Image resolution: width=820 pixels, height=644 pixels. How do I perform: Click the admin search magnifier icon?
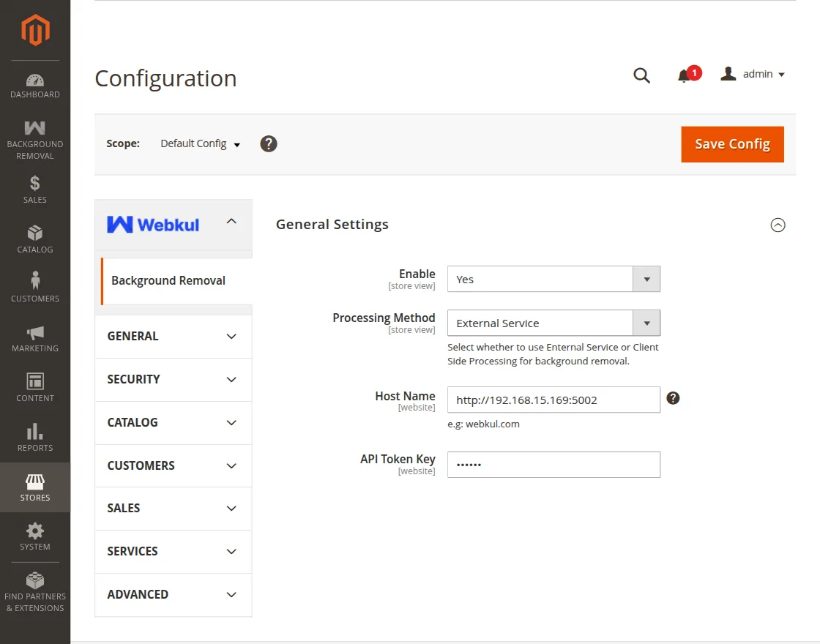641,74
